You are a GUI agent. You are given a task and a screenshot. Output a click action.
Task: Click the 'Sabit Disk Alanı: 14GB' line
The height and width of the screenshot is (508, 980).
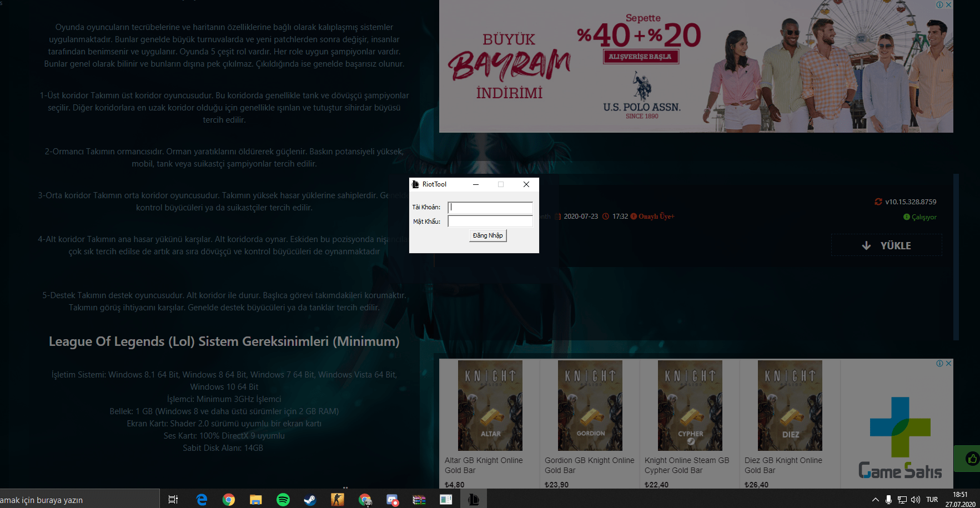[223, 448]
